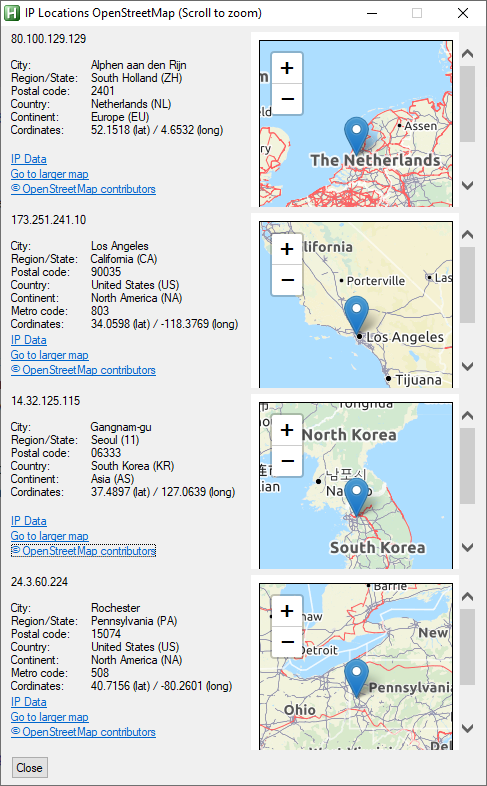The height and width of the screenshot is (786, 487).
Task: Go to larger map for 173.251.241.10
Action: point(50,355)
